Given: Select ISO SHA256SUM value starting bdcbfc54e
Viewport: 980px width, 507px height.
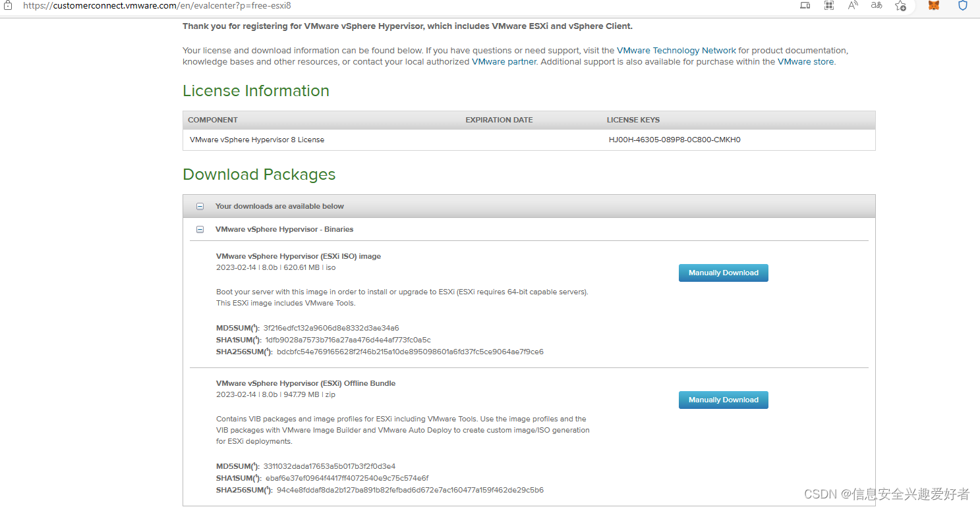Looking at the screenshot, I should click(410, 352).
